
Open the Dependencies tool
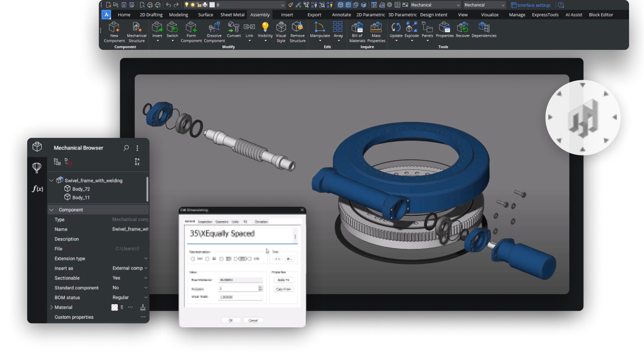click(484, 29)
